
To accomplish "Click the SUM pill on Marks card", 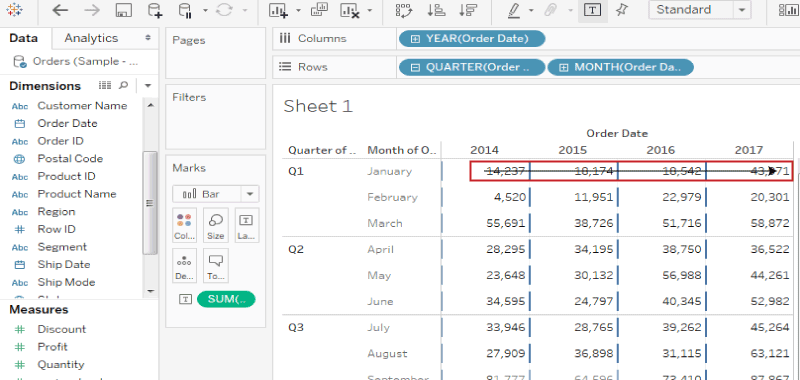I will pyautogui.click(x=226, y=299).
